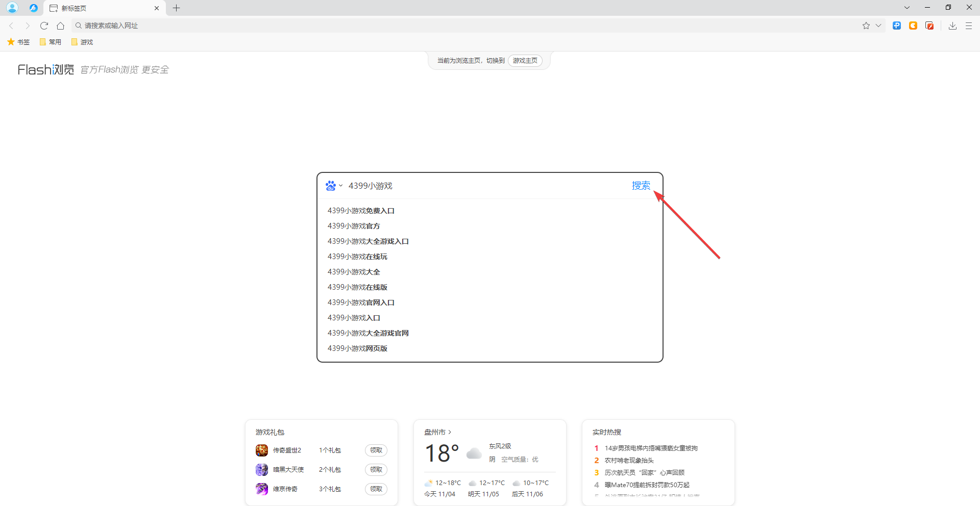
Task: Select suggestion 4399小游戏免费入口
Action: (361, 211)
